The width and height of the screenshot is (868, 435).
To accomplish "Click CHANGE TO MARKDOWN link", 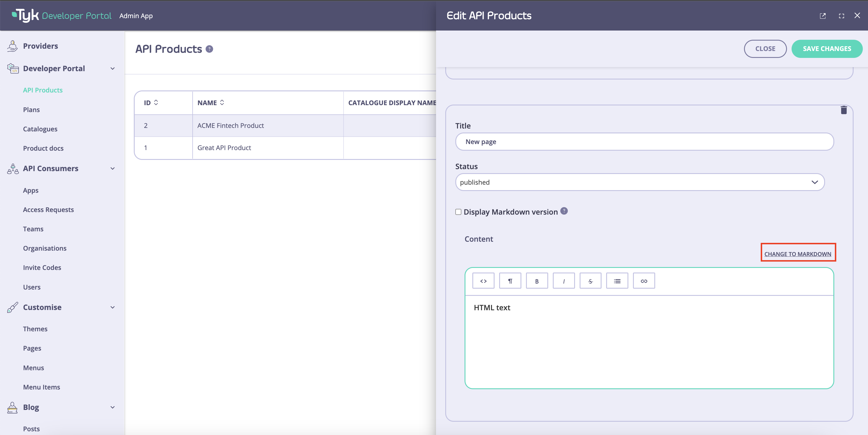I will [798, 254].
